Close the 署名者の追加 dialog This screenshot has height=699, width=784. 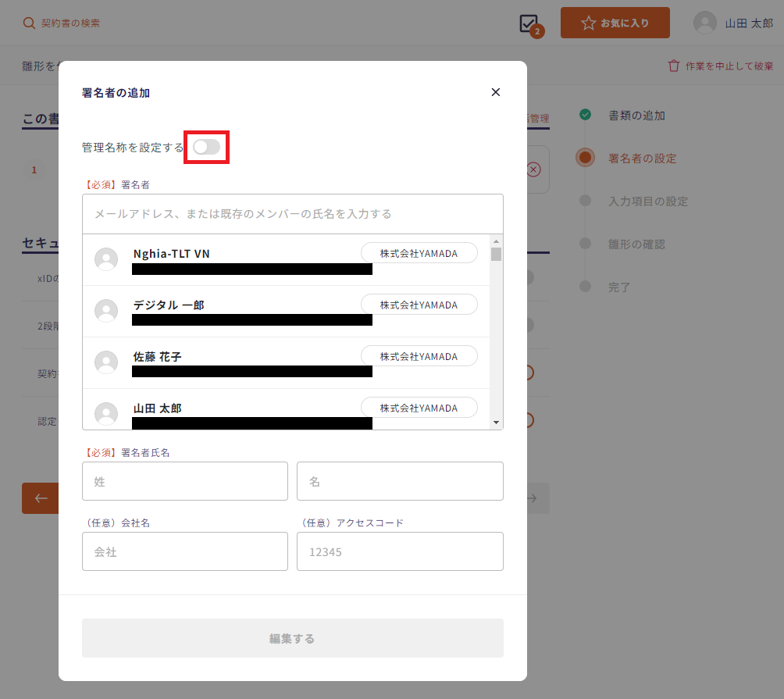(x=495, y=92)
